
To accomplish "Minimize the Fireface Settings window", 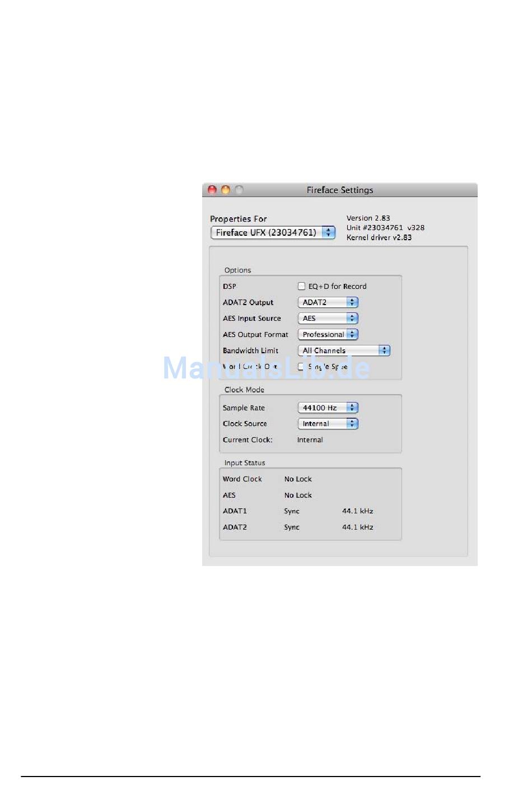I will pyautogui.click(x=226, y=190).
